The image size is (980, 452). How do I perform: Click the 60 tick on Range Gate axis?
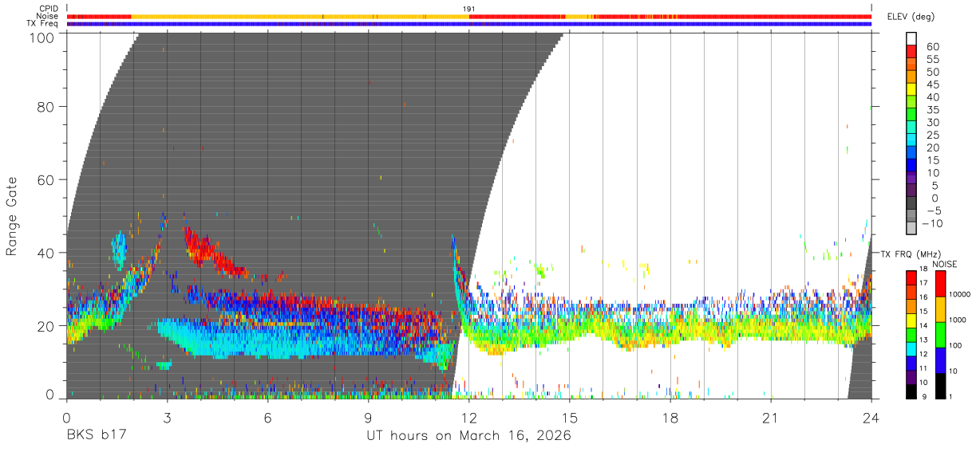pyautogui.click(x=47, y=180)
